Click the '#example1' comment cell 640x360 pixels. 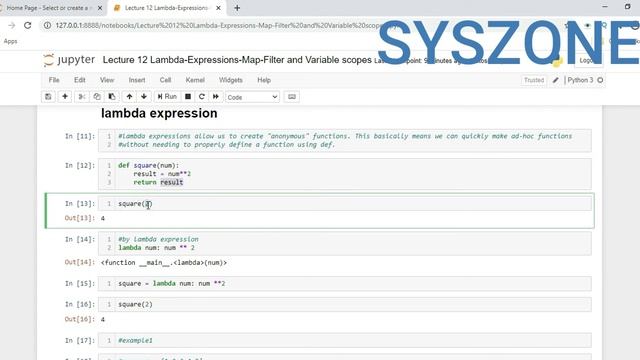click(345, 340)
